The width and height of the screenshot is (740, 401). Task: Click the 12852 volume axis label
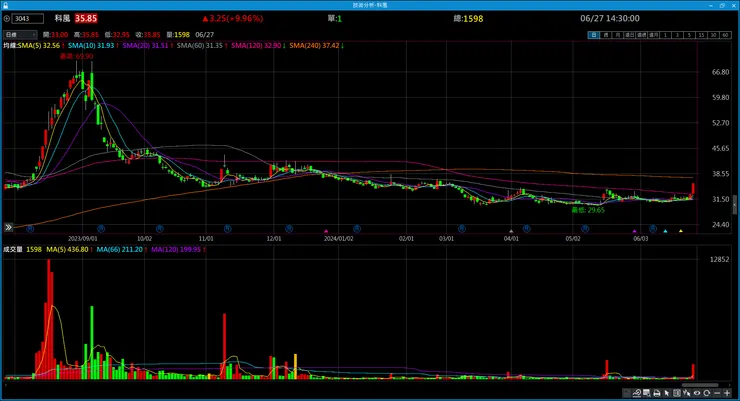point(719,259)
